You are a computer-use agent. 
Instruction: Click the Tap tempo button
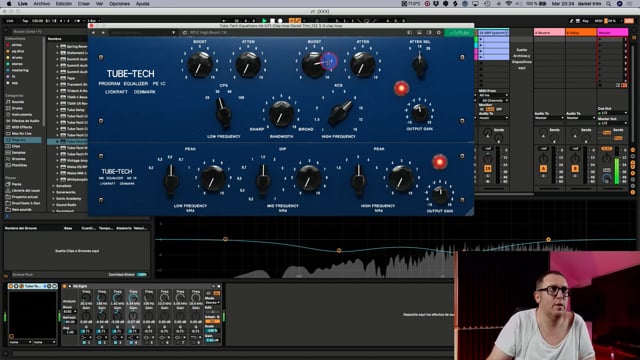pos(25,20)
